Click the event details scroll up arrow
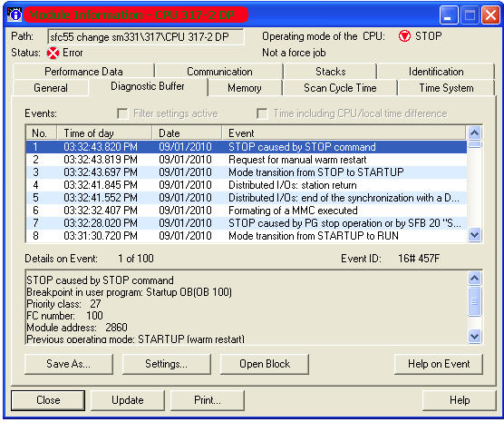This screenshot has height=422, width=504. [474, 278]
